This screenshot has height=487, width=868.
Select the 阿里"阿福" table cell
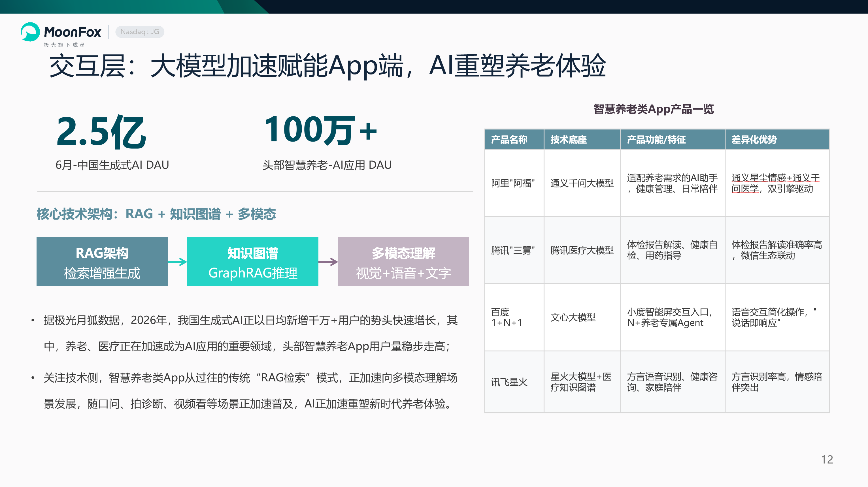pyautogui.click(x=514, y=183)
